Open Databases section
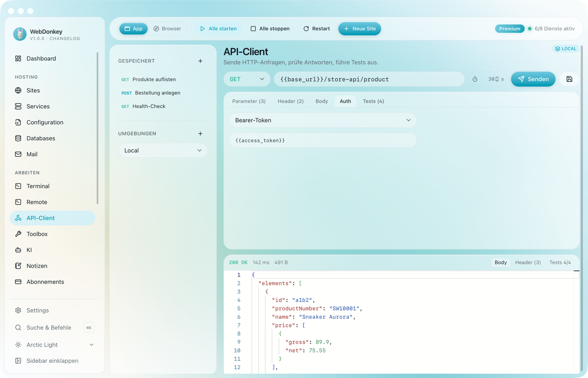The height and width of the screenshot is (378, 588). point(52,138)
